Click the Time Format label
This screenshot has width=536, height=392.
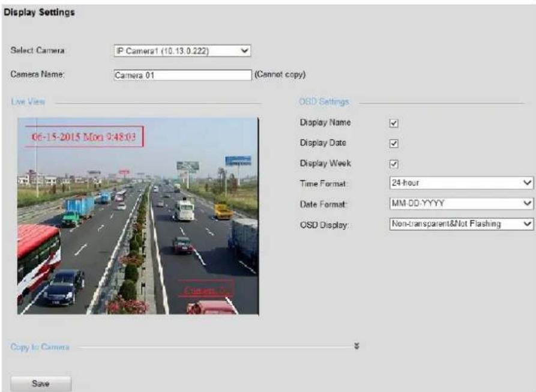pyautogui.click(x=323, y=184)
